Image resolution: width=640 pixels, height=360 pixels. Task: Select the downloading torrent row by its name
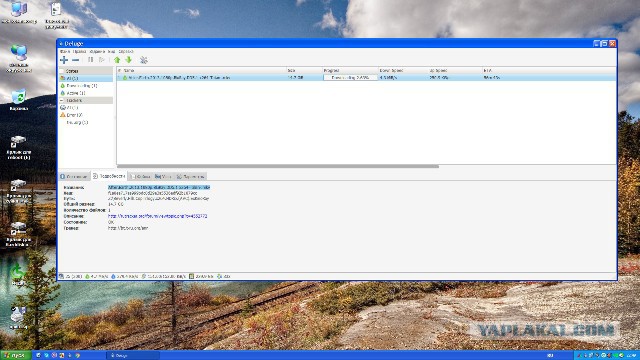pyautogui.click(x=179, y=78)
